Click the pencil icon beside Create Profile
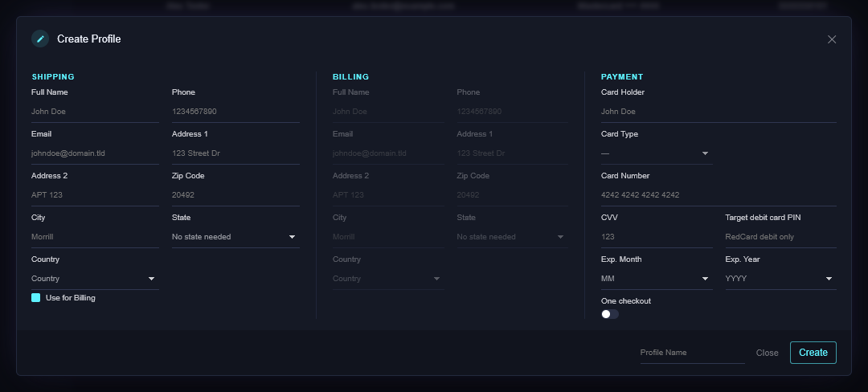Image resolution: width=868 pixels, height=392 pixels. point(40,39)
